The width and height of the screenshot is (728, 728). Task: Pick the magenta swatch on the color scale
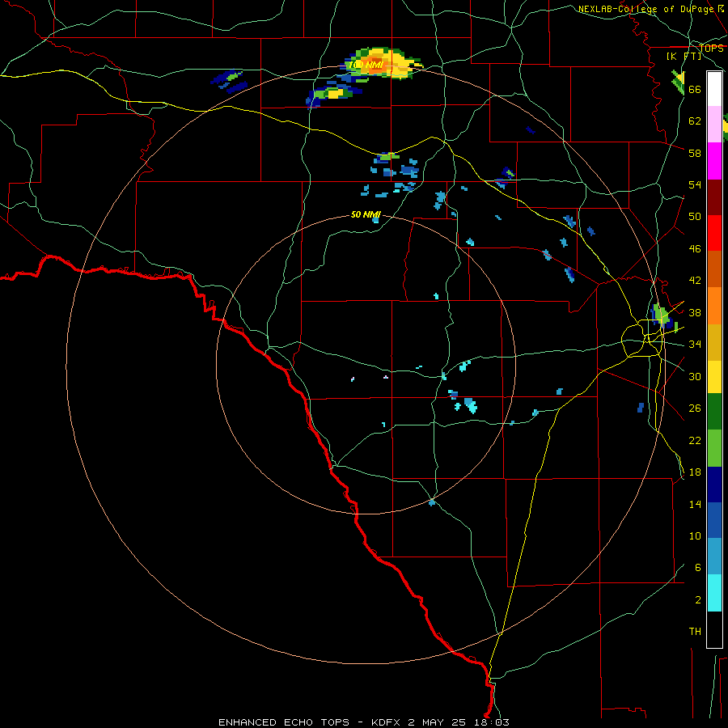pyautogui.click(x=714, y=161)
